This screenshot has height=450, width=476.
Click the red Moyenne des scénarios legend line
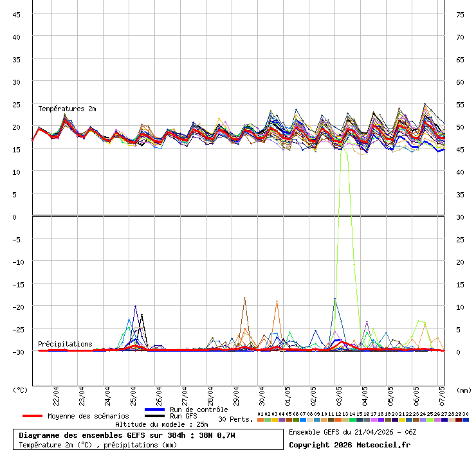33,416
